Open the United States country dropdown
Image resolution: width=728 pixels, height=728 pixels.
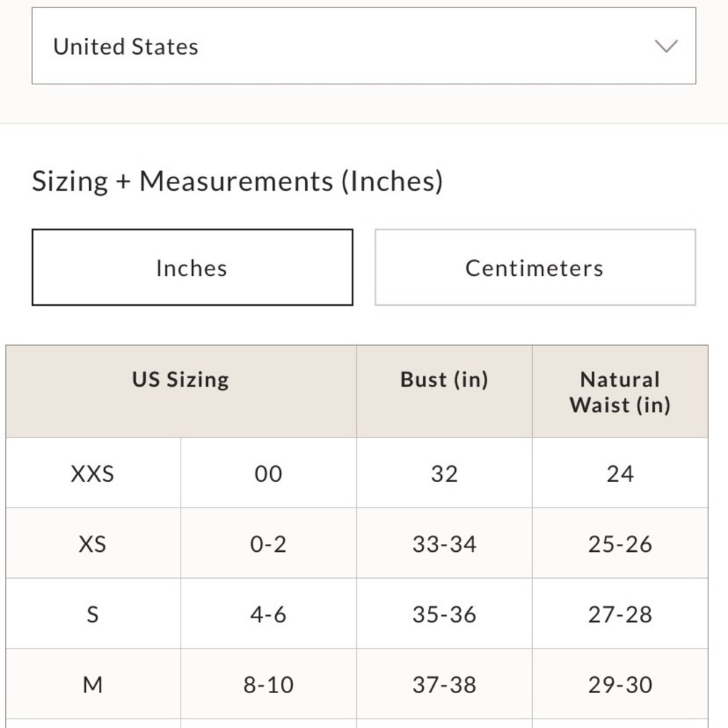click(363, 45)
